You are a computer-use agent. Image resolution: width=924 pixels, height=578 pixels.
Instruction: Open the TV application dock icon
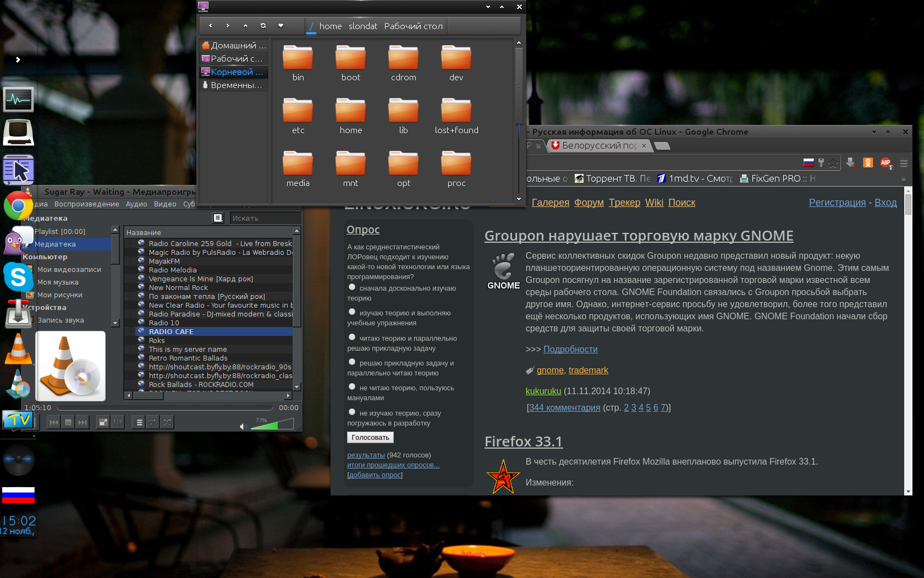click(x=18, y=420)
